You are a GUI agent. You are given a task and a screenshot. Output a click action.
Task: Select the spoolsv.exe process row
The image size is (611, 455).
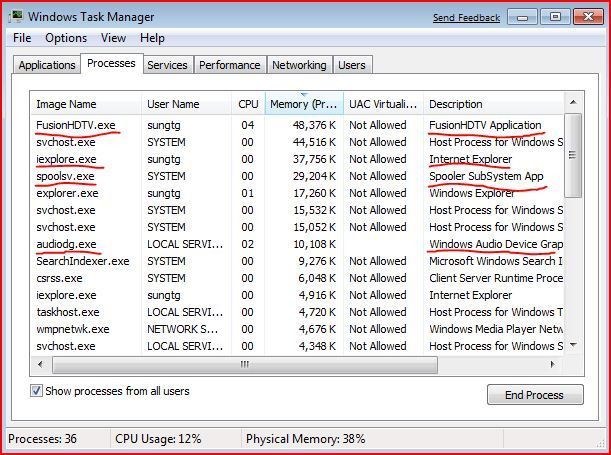tap(297, 176)
